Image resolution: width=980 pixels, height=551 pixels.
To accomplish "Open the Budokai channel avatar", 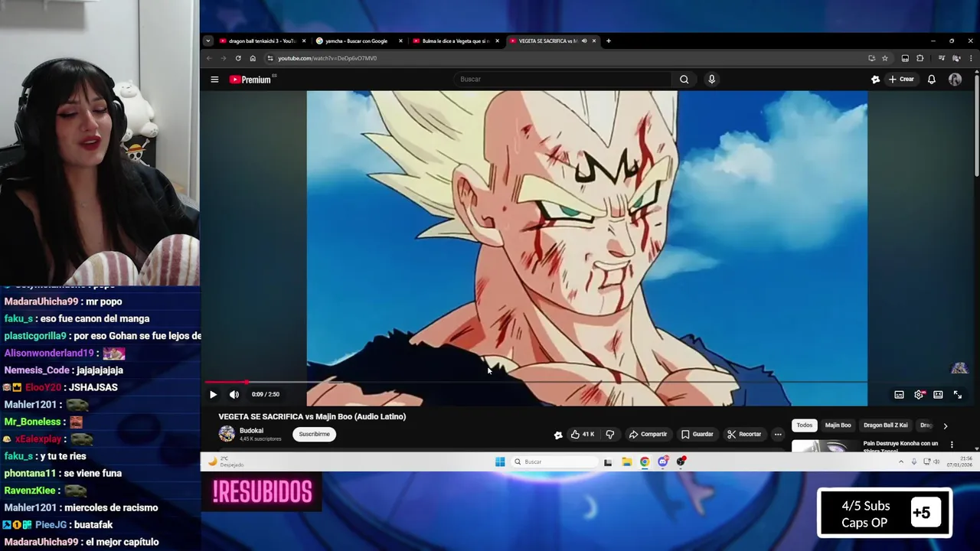I will 227,434.
